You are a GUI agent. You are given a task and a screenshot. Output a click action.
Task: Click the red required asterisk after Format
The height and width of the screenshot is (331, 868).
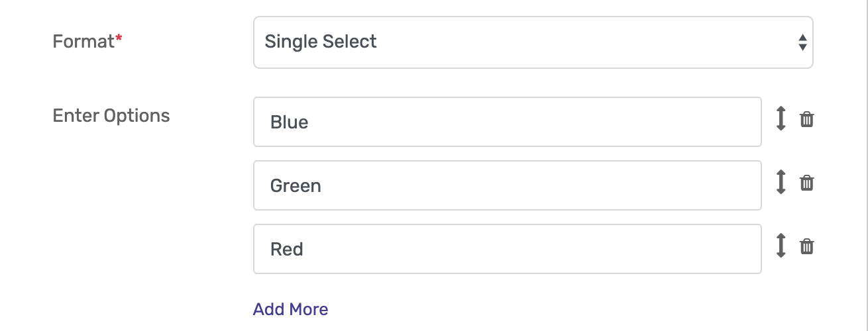click(x=119, y=39)
